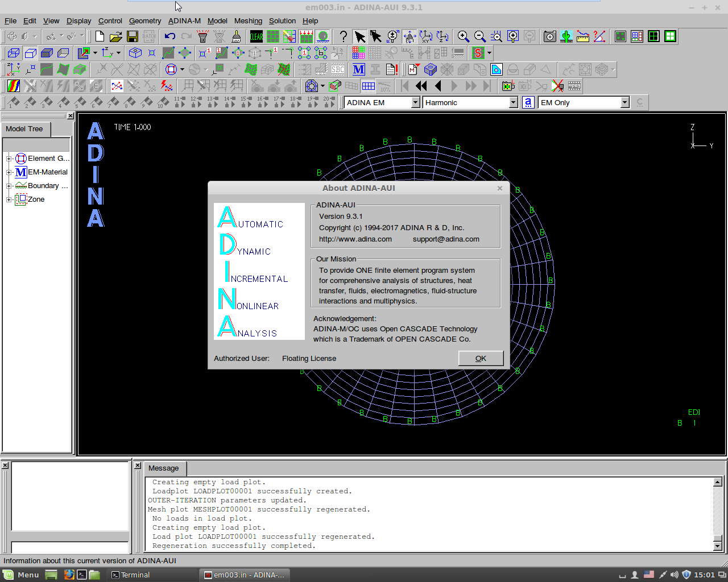Click the underlined 'a' icon beside Harmonic
This screenshot has width=728, height=582.
(x=528, y=102)
